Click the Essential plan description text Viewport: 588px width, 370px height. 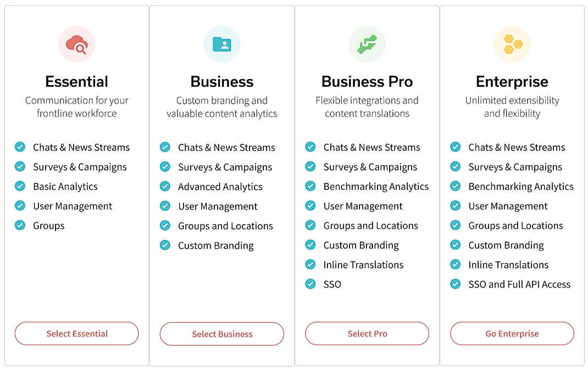click(x=76, y=106)
